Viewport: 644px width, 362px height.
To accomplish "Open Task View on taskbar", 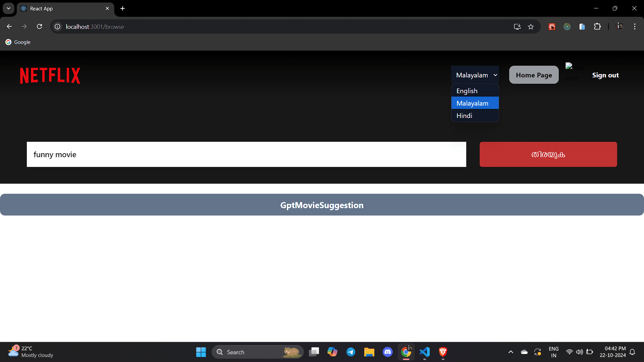I will pos(314,352).
